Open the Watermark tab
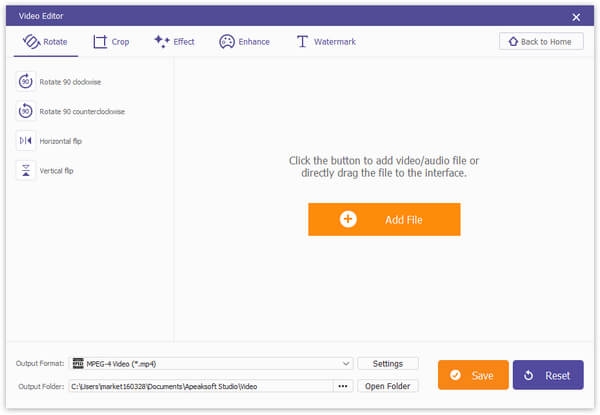 326,42
